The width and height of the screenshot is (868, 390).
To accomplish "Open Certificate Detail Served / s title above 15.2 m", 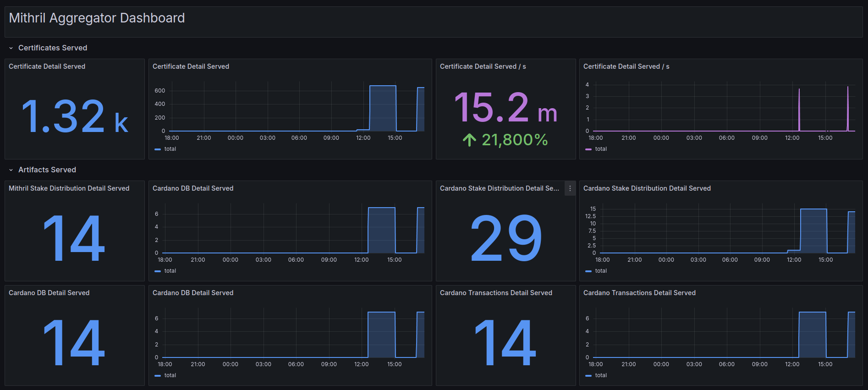I will click(483, 66).
